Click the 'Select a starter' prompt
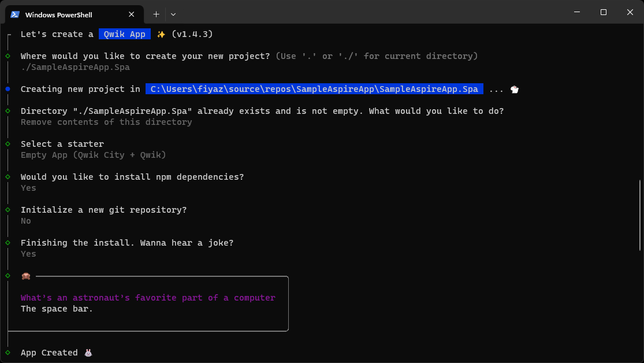Viewport: 644px width, 363px height. click(62, 144)
